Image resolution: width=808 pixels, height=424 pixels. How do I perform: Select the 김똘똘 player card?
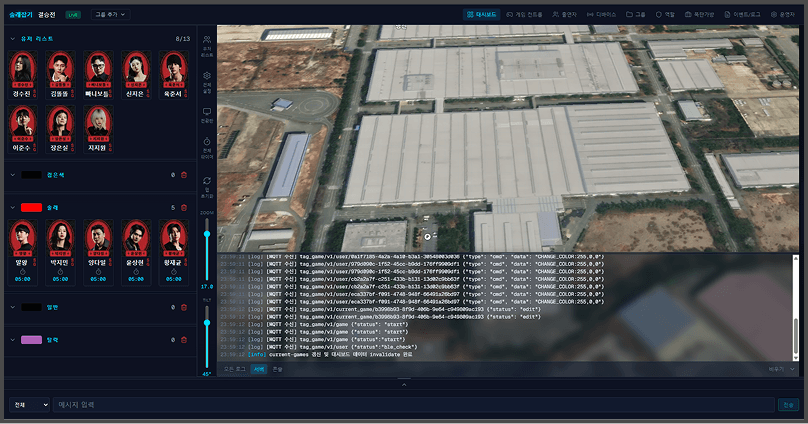click(60, 75)
